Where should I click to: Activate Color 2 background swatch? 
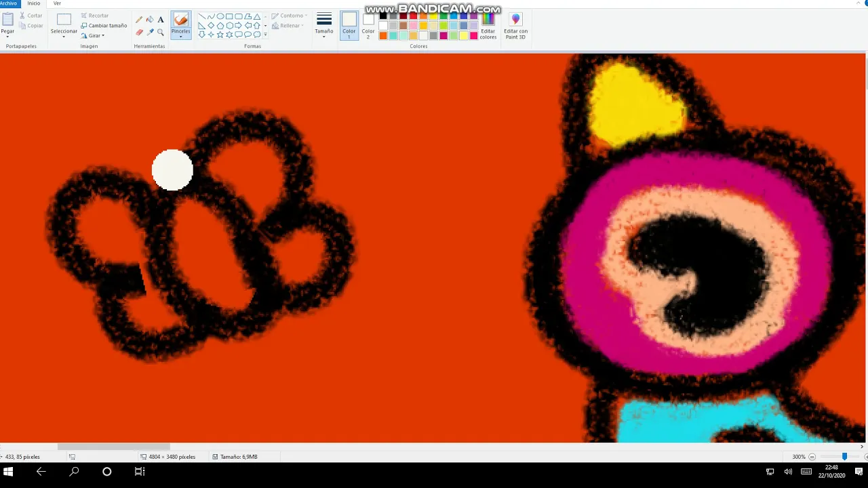click(x=368, y=25)
